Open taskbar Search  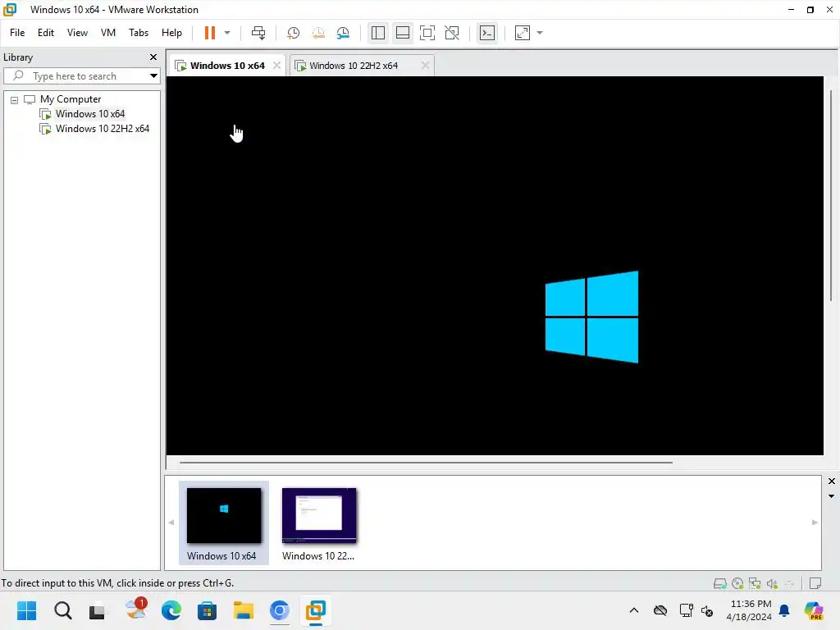point(62,610)
